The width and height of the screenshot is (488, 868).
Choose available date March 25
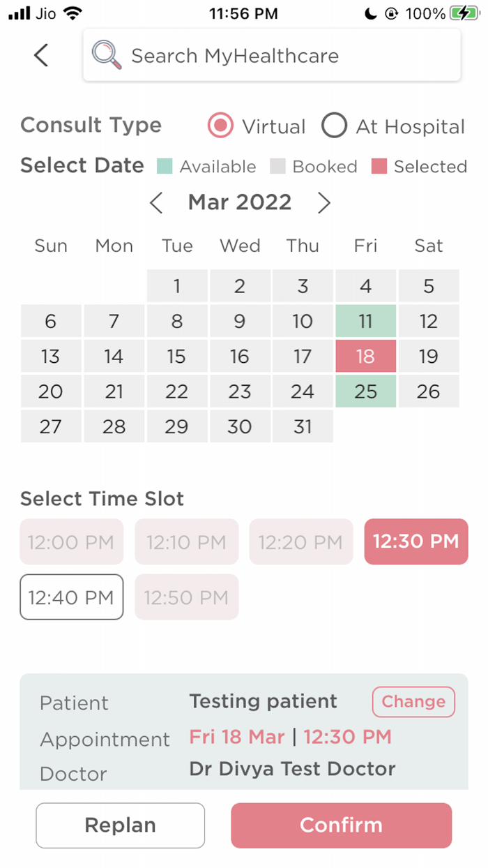[365, 391]
